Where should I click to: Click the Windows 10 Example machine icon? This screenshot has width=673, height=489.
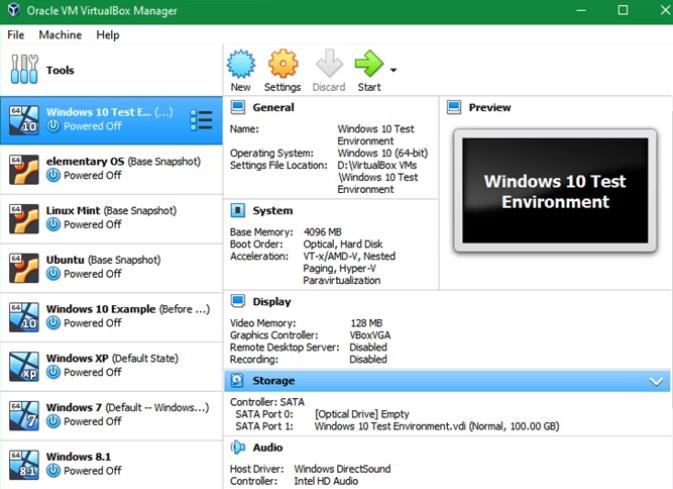tap(24, 317)
